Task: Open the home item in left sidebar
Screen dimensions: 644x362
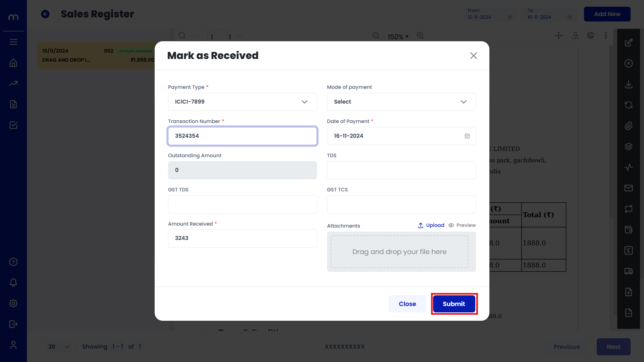Action: [13, 63]
